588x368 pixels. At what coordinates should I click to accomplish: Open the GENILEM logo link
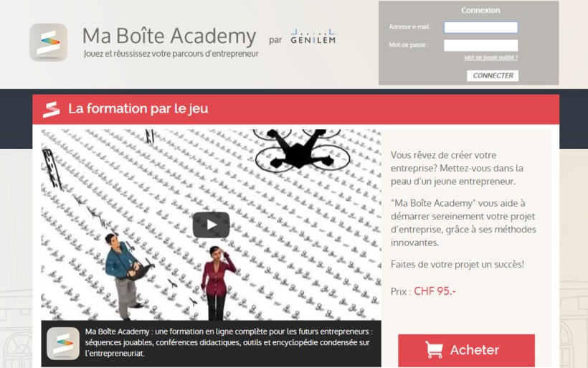(313, 37)
